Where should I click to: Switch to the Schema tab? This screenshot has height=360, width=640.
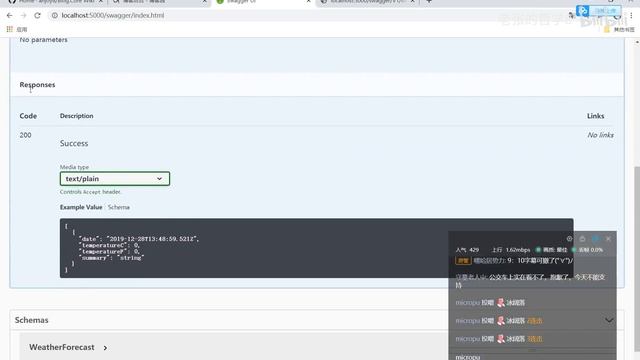(x=119, y=207)
